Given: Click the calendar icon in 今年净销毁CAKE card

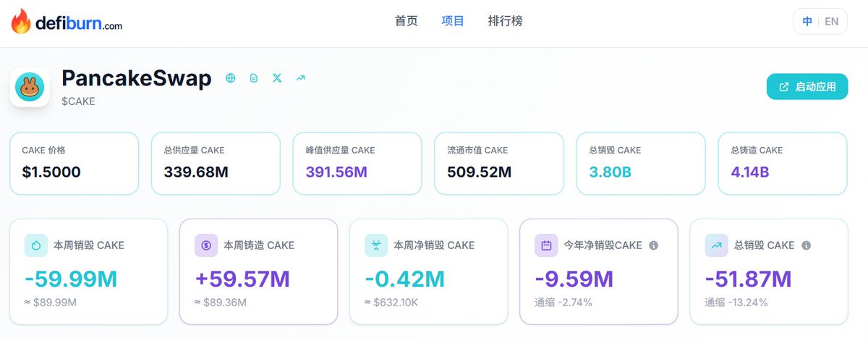Looking at the screenshot, I should (546, 245).
